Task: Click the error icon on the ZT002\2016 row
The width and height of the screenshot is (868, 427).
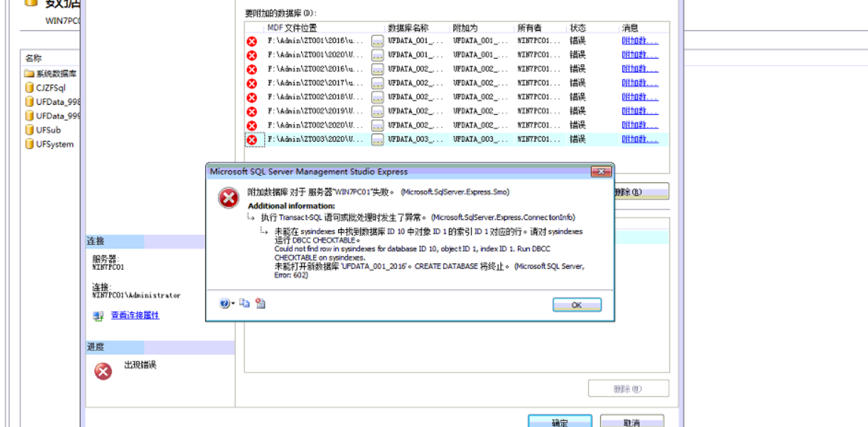Action: [252, 69]
